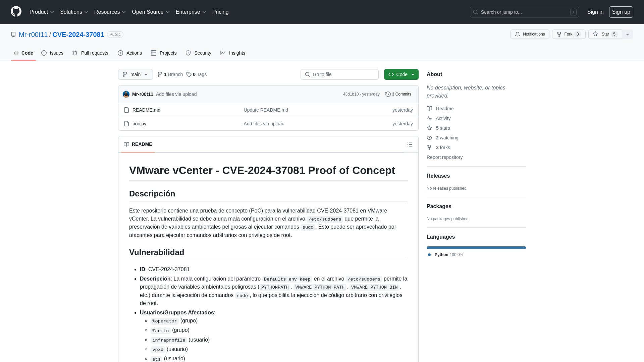Open commit hash 43d1b10

351,94
